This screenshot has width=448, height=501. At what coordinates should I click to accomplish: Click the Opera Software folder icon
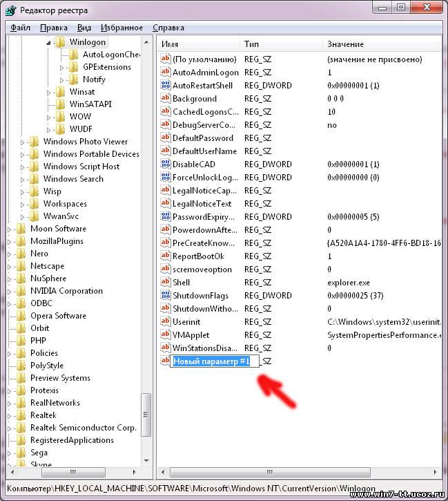[21, 316]
